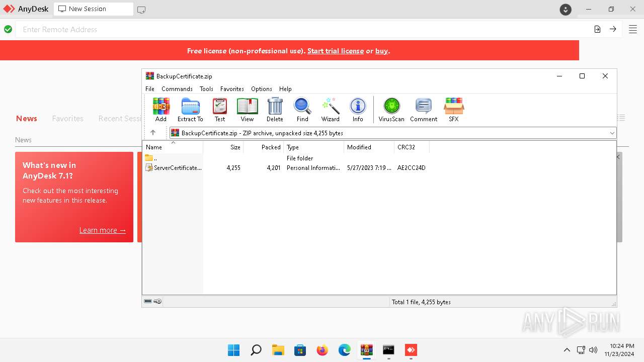Add an archive Comment

(x=424, y=110)
